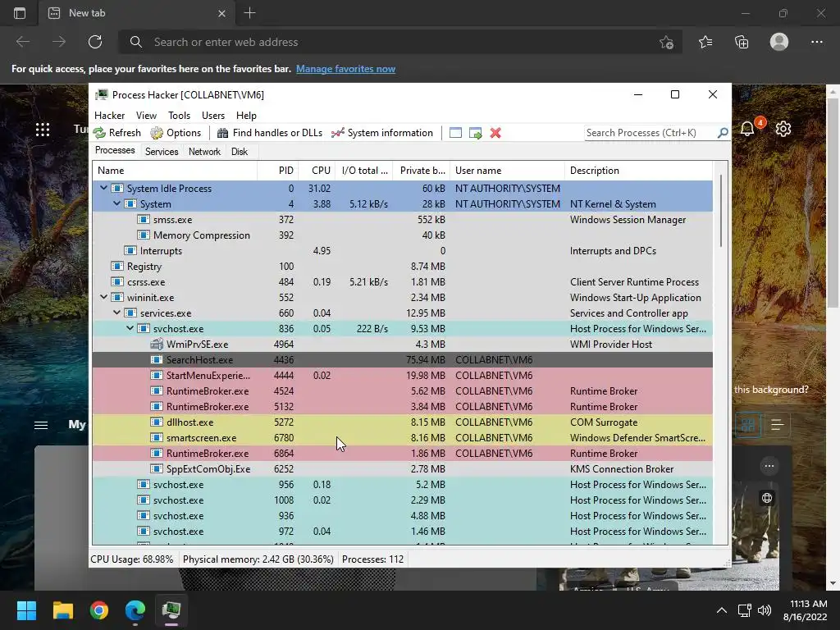This screenshot has height=630, width=840.
Task: Select svchost.exe with PID 1008
Action: coord(402,500)
